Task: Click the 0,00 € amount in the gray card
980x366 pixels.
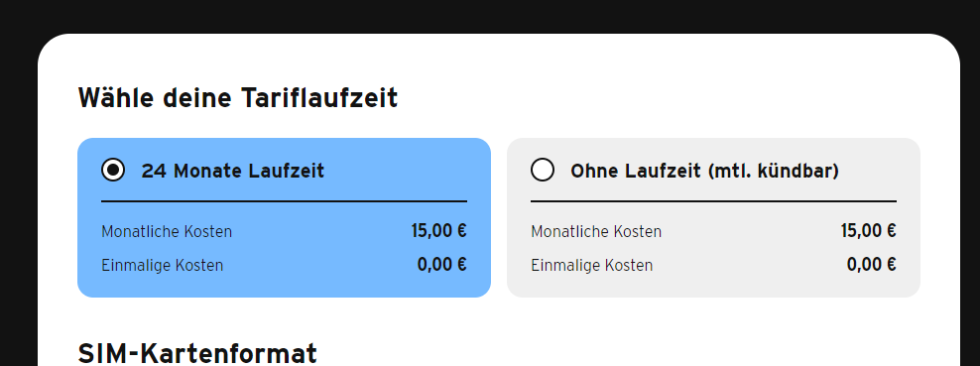Action: click(x=871, y=265)
